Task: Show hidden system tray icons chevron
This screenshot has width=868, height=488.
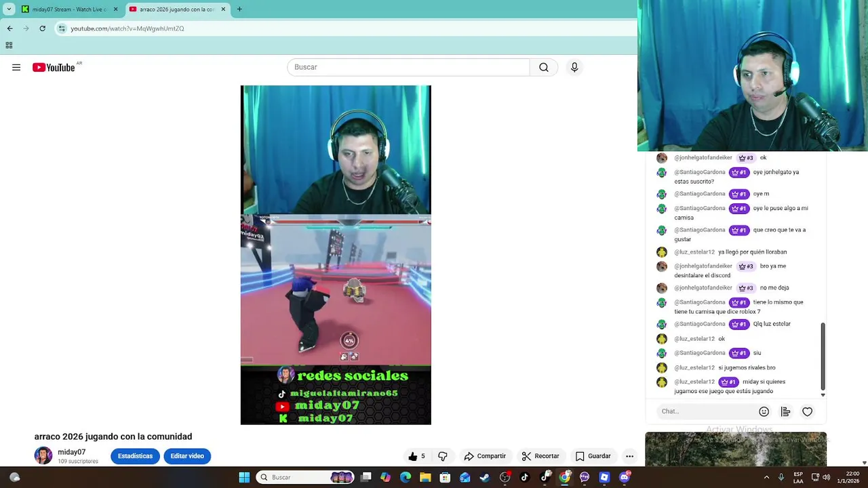Action: [x=766, y=477]
